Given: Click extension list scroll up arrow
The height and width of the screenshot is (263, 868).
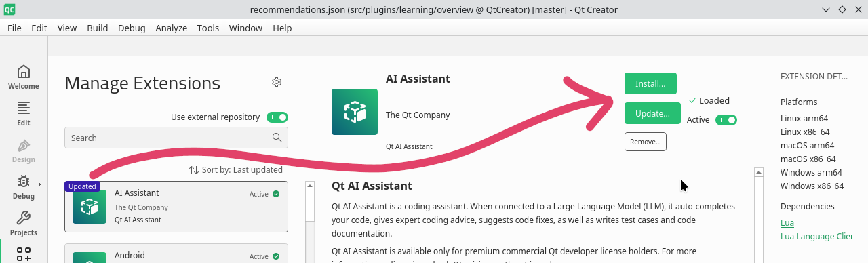Looking at the screenshot, I should click(310, 186).
